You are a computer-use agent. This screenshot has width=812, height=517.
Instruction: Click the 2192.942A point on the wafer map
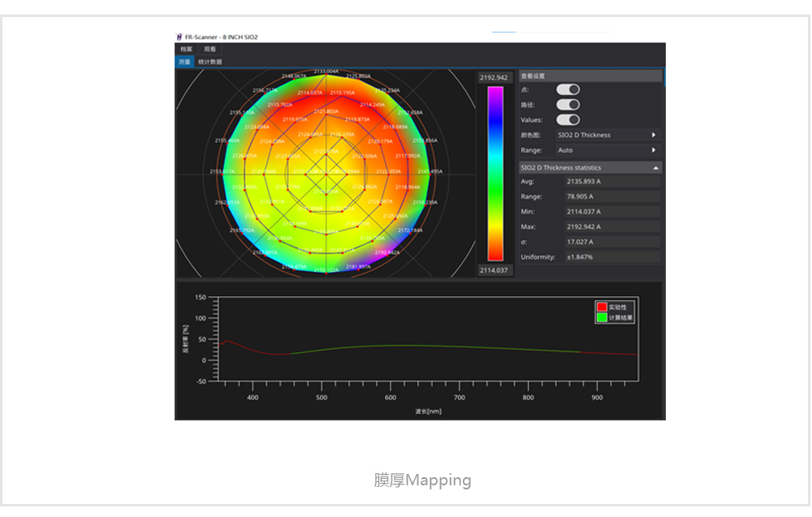387,252
